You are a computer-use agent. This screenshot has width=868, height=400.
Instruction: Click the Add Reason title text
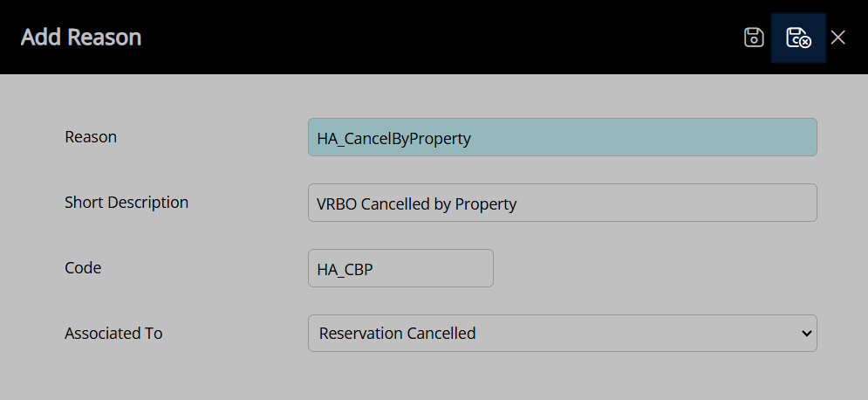(81, 38)
